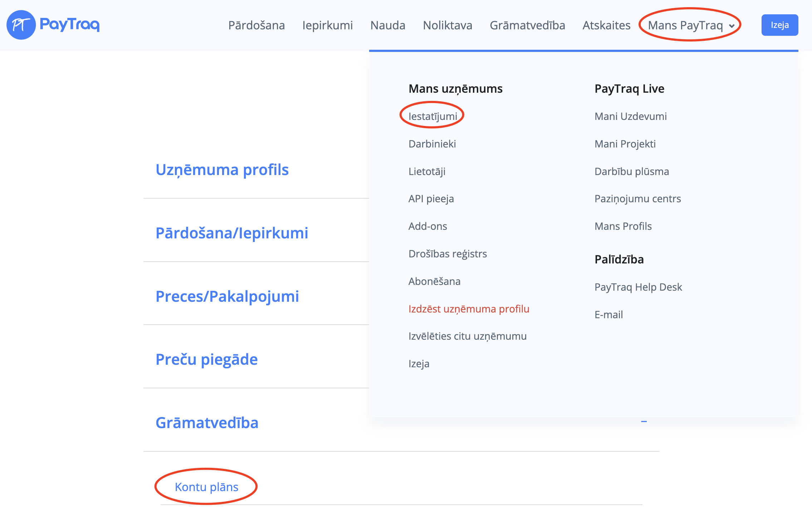Open the Pārdošana menu
The height and width of the screenshot is (514, 812).
click(256, 25)
